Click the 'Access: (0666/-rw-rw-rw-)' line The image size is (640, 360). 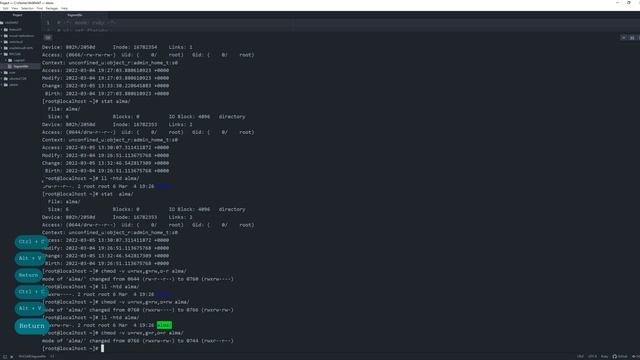tap(148, 55)
